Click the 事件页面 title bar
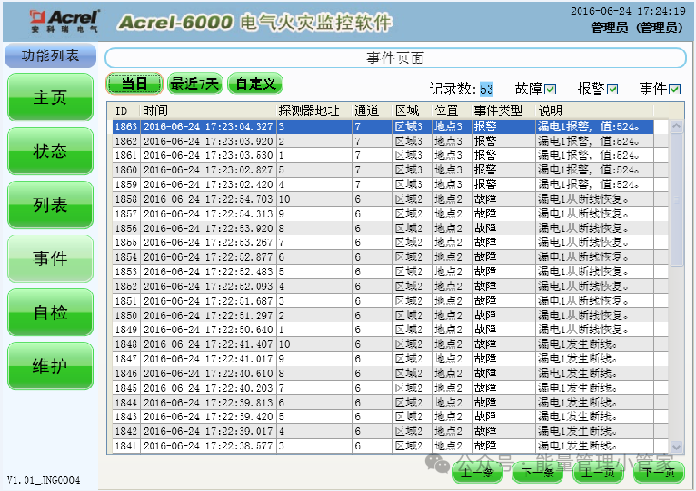 395,58
